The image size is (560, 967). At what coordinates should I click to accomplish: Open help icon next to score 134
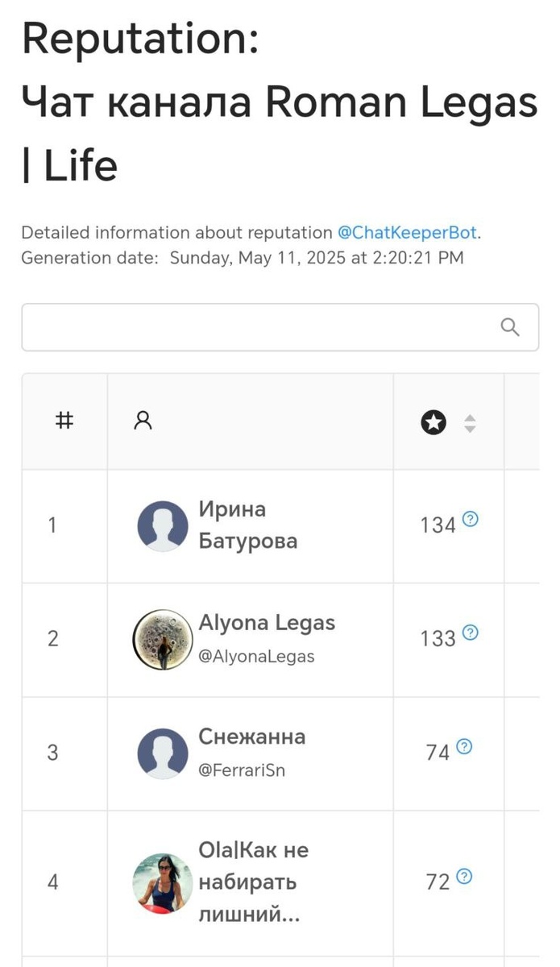coord(471,520)
